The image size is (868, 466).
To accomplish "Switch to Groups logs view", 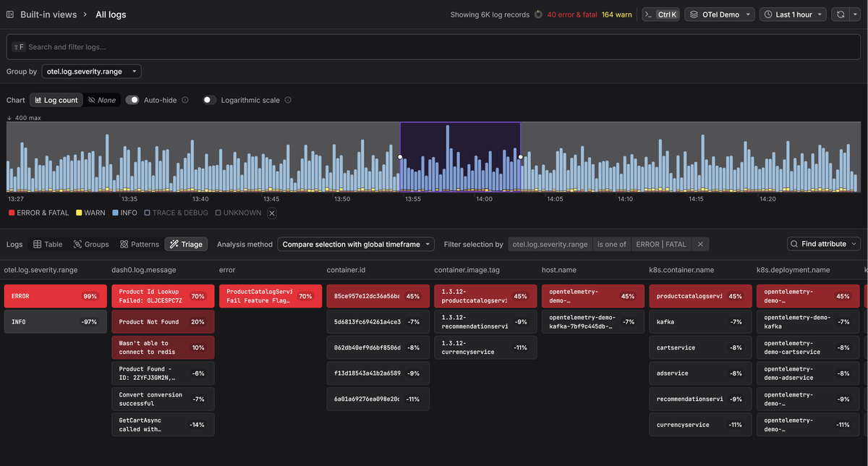I will 90,244.
